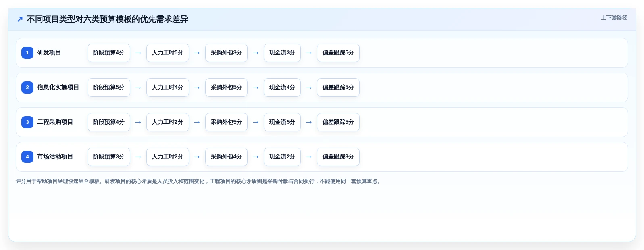Click 偏差跟踪5分 chip in 研发项目 row
This screenshot has width=644, height=250.
coord(338,53)
